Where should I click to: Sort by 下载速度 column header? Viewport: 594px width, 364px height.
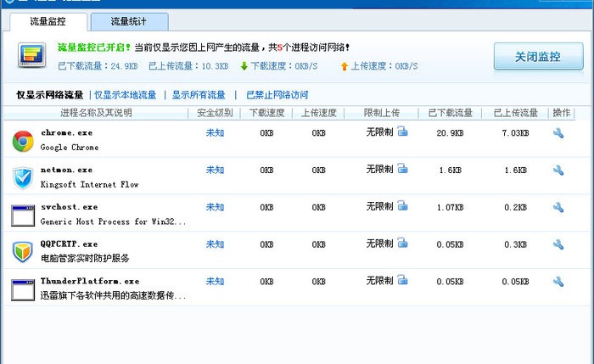(x=266, y=113)
